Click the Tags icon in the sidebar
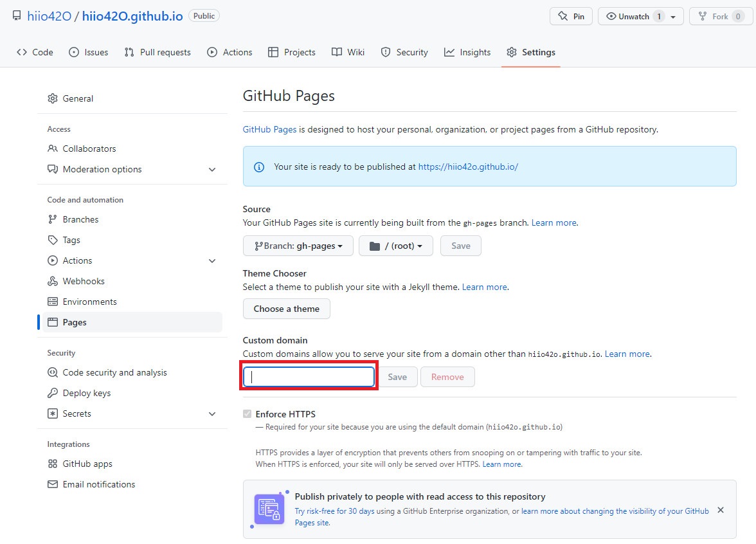Image resolution: width=756 pixels, height=544 pixels. click(53, 240)
